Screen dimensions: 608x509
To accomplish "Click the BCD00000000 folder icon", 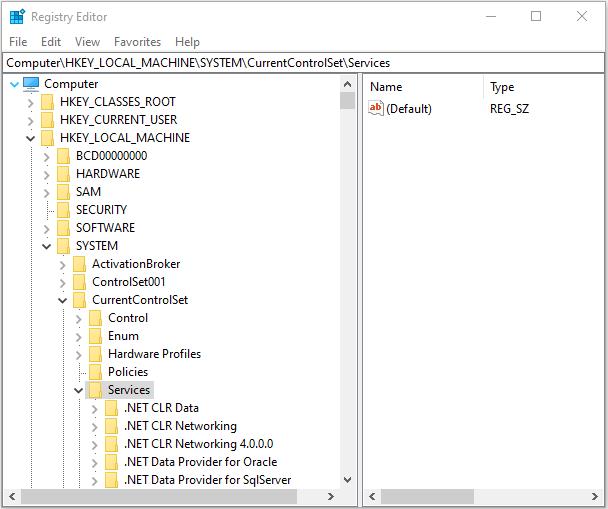I will pyautogui.click(x=63, y=156).
